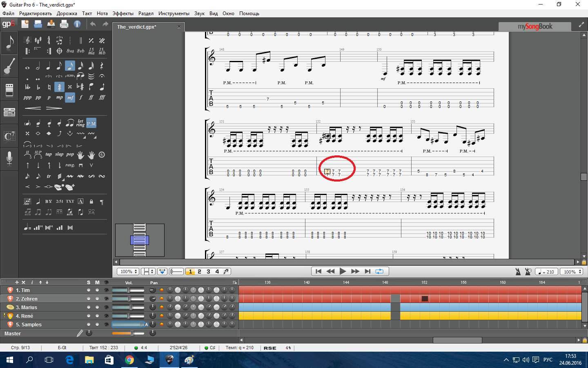Open the playback speed percentage dropdown
The image size is (588, 368).
coord(572,272)
